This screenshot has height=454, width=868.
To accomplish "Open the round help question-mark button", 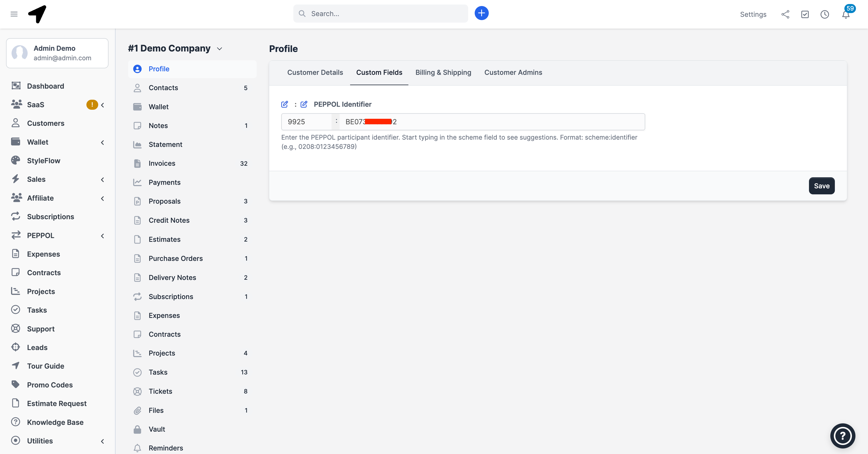I will 842,436.
